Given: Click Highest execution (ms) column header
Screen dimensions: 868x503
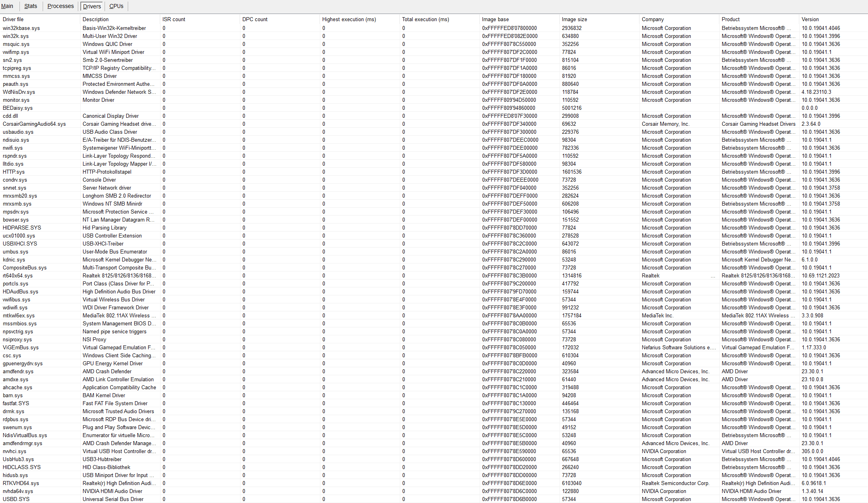Looking at the screenshot, I should [349, 19].
